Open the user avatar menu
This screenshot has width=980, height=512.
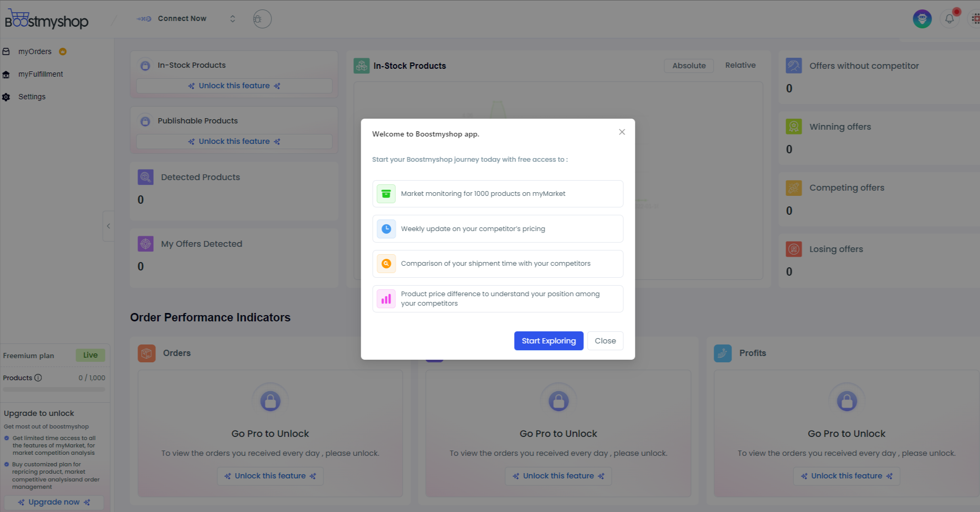pos(922,19)
